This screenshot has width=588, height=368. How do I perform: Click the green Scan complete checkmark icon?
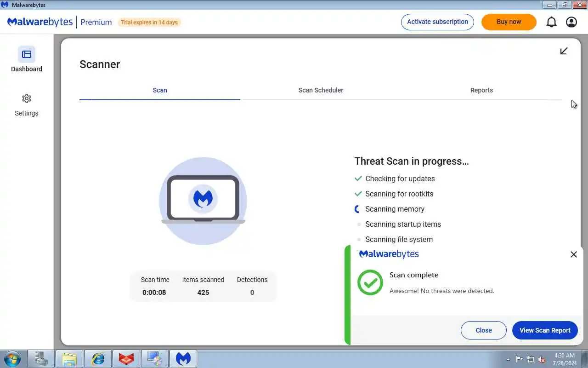pos(370,282)
